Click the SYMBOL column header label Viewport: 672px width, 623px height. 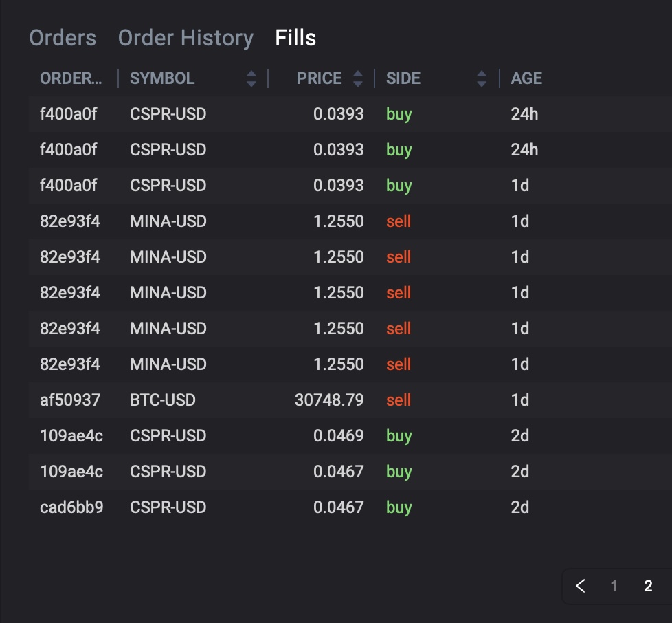tap(162, 78)
